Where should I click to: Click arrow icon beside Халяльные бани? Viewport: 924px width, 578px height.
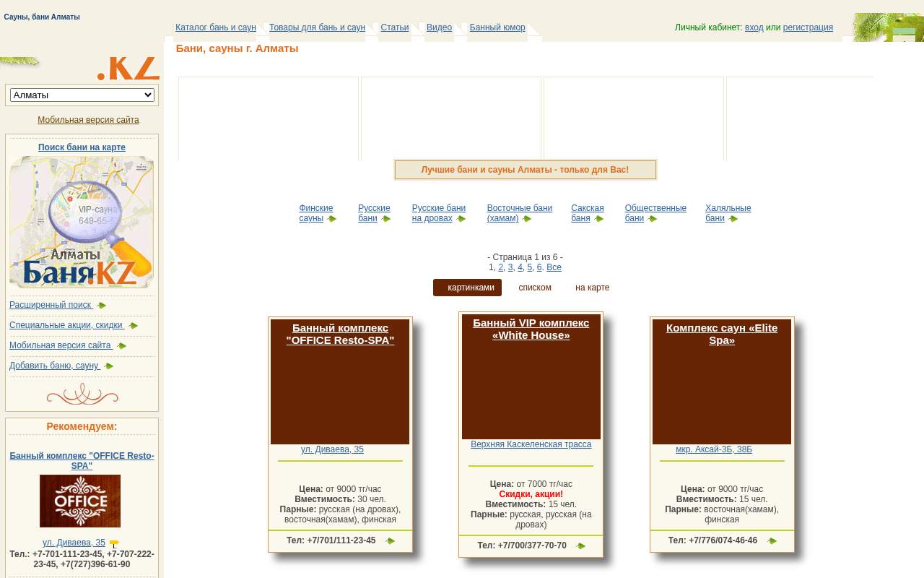click(733, 219)
